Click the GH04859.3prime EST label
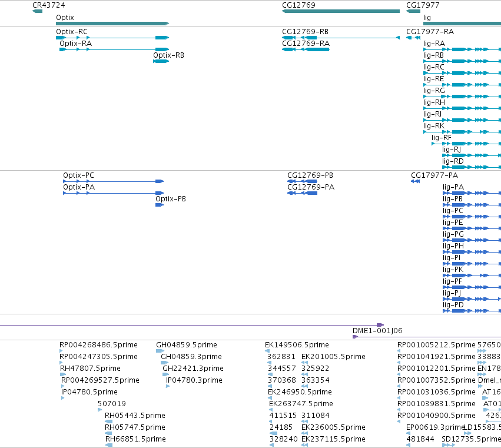501x448 pixels. pos(191,357)
